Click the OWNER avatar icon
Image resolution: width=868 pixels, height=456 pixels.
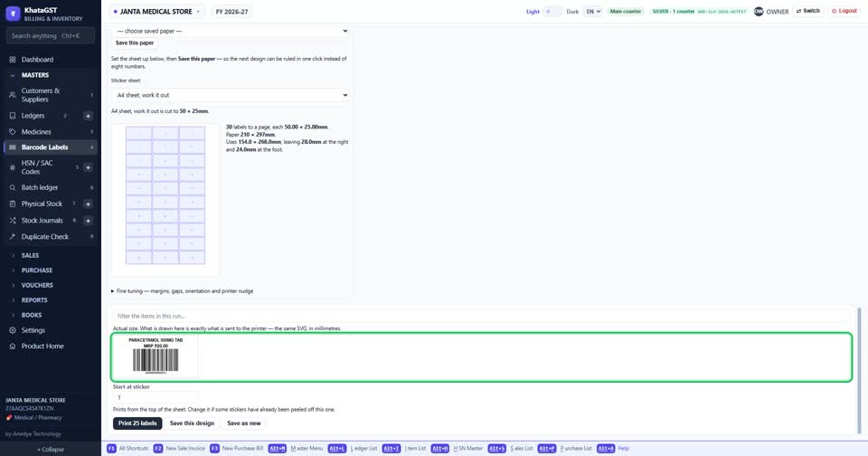point(759,11)
